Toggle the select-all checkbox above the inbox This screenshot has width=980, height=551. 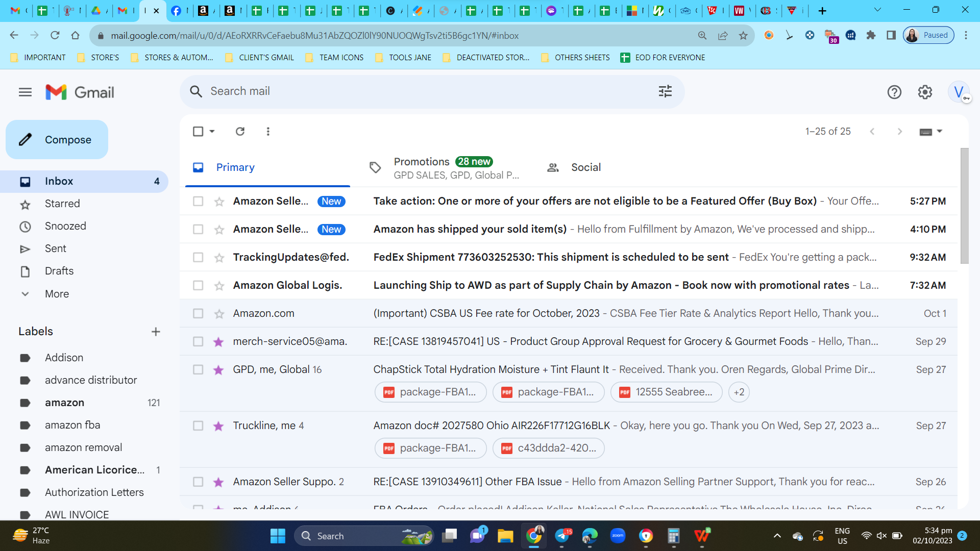point(198,132)
